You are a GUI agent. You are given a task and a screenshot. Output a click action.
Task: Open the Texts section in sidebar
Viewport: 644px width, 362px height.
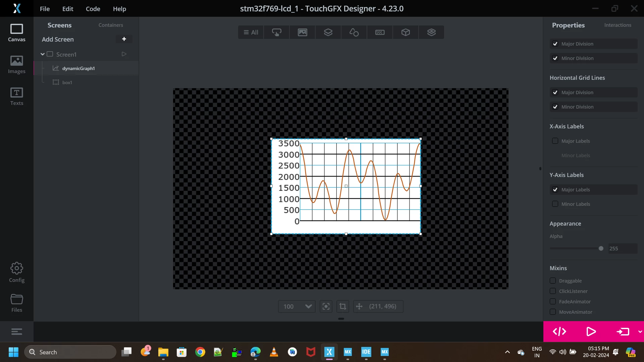click(x=16, y=96)
